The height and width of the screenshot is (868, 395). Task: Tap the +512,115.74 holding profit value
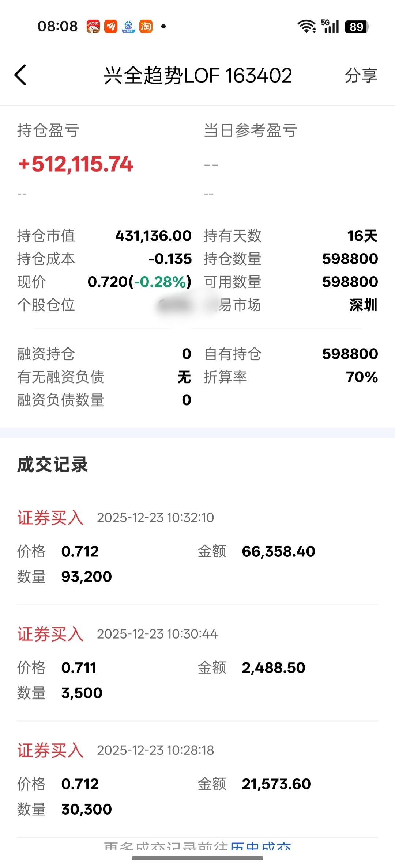point(75,164)
